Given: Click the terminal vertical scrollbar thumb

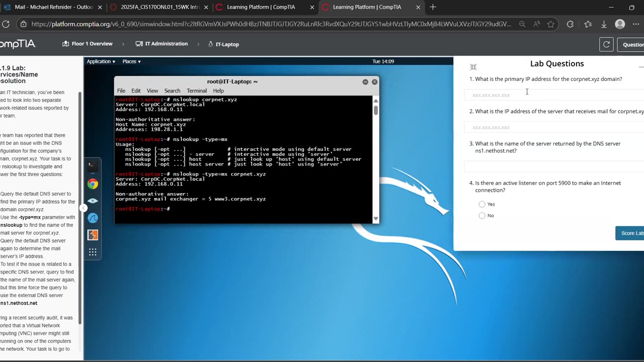Looking at the screenshot, I should point(375,111).
